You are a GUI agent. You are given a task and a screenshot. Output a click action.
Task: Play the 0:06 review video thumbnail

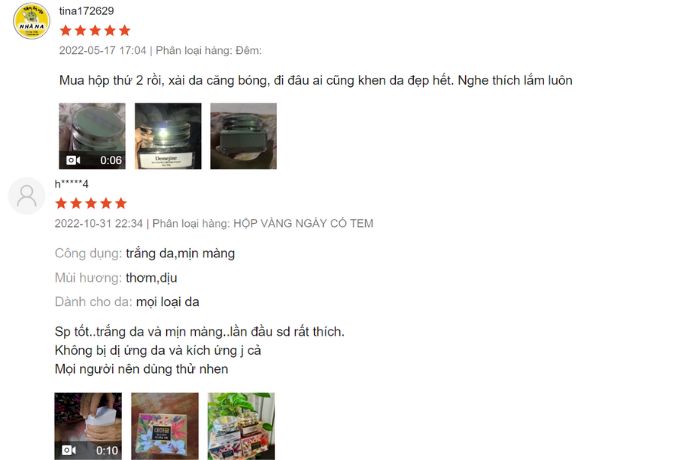(92, 136)
